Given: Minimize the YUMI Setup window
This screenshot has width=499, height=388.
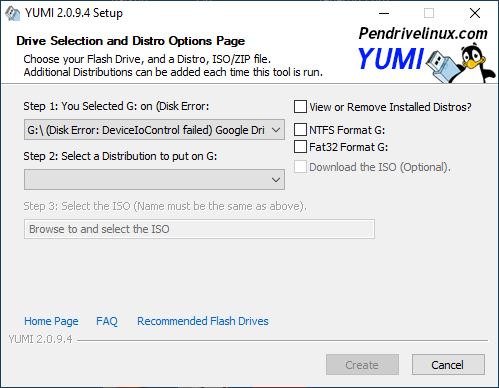Looking at the screenshot, I should click(x=384, y=13).
